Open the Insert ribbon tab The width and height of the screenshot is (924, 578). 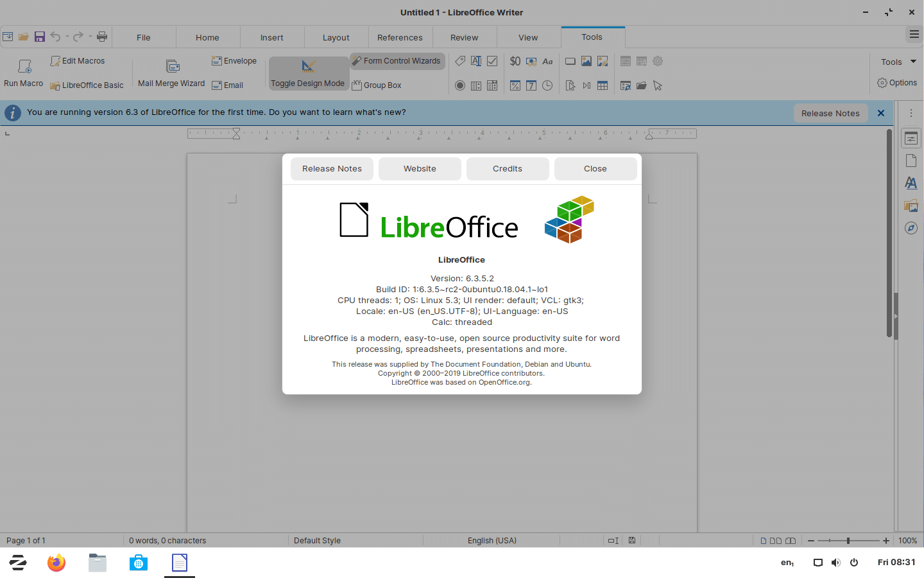point(272,37)
